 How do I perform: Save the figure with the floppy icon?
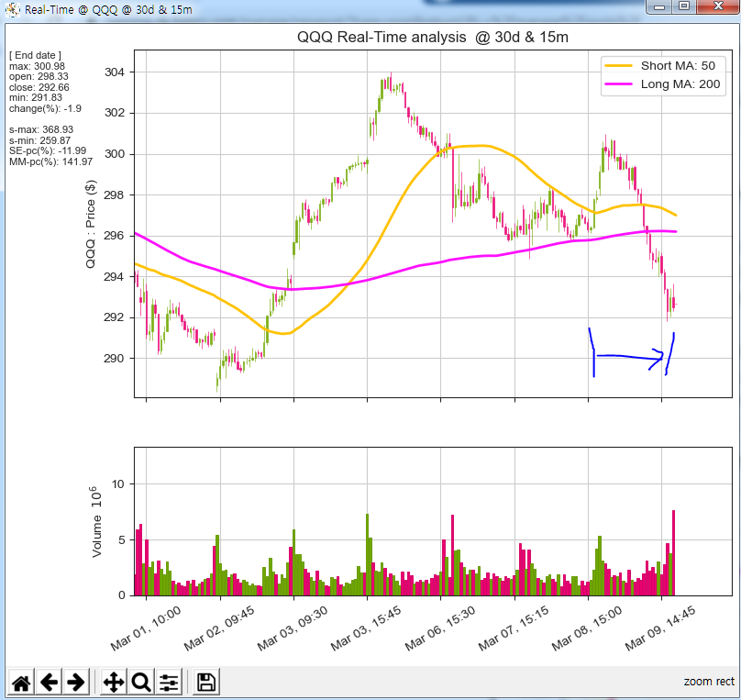tap(206, 682)
